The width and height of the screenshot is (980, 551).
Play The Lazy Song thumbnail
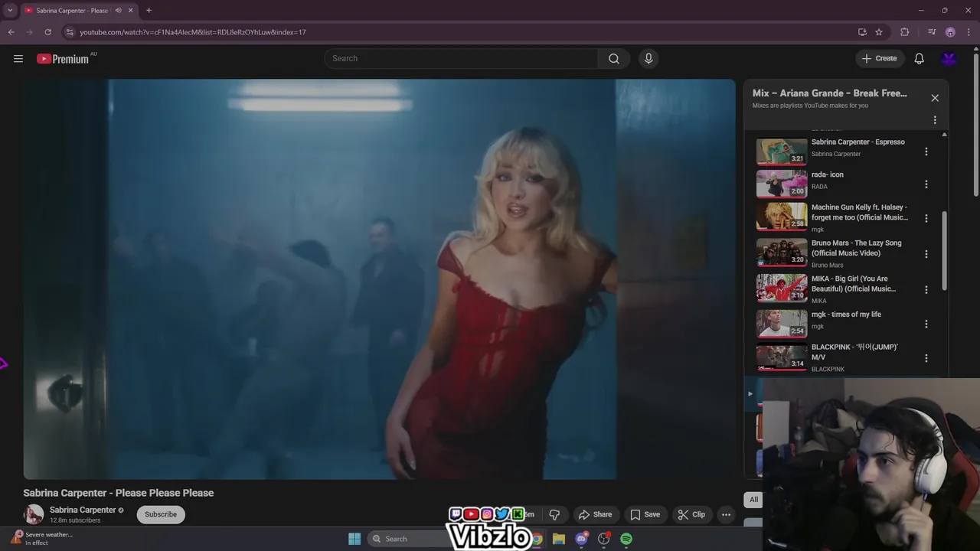[782, 253]
